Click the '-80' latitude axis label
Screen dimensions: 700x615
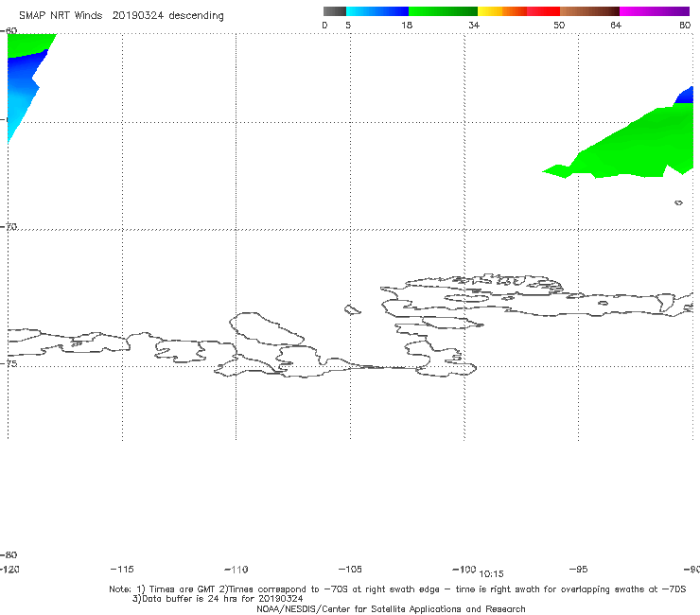[9, 554]
